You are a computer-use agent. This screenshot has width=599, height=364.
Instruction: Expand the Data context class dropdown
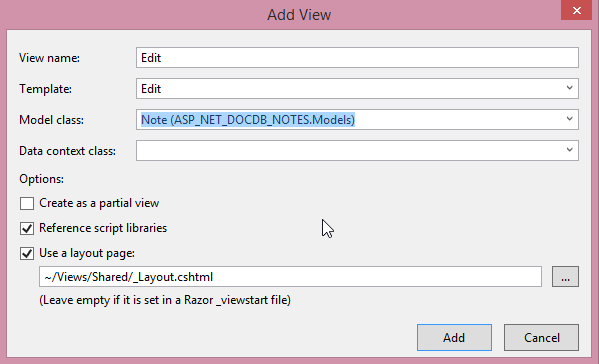tap(569, 150)
